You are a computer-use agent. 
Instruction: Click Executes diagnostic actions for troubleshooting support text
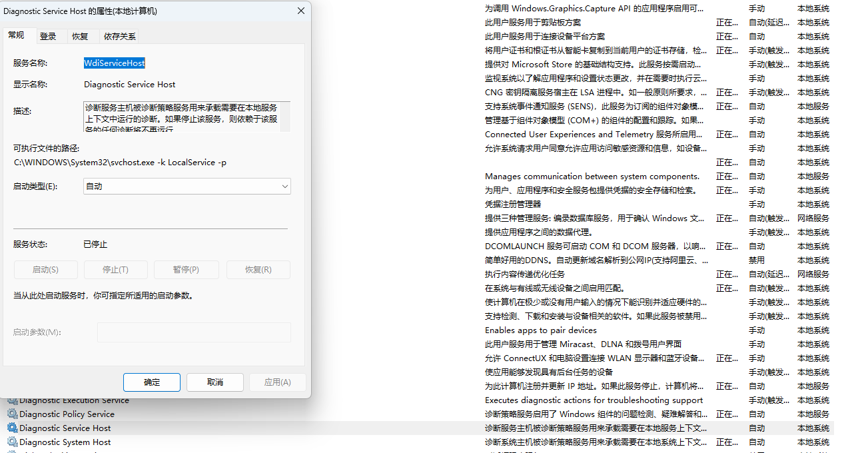[594, 400]
